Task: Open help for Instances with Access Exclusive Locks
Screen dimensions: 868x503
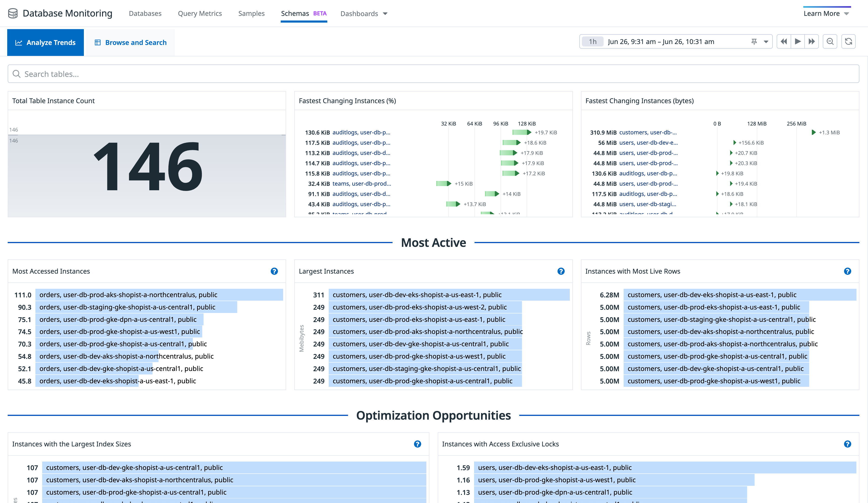Action: (x=847, y=444)
